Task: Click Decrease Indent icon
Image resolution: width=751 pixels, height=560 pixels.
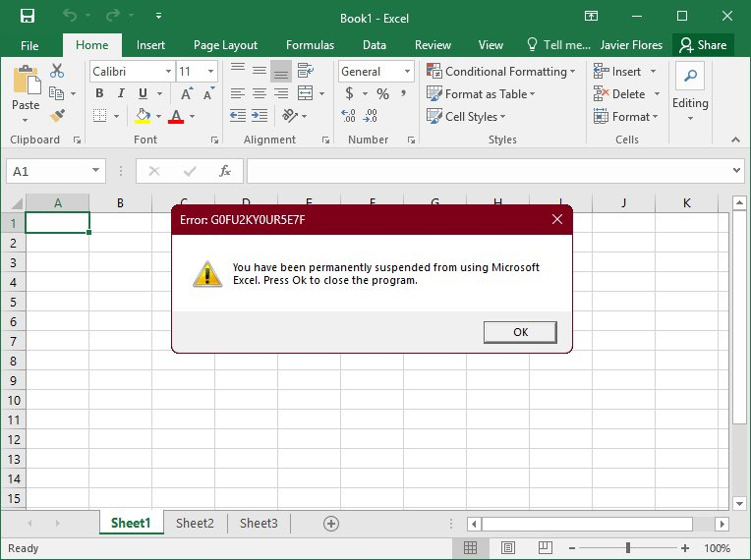Action: pos(238,115)
